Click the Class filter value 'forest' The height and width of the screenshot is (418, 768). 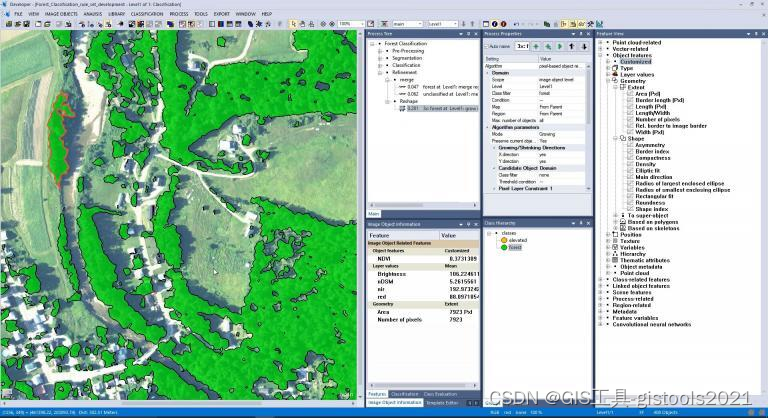(x=545, y=93)
